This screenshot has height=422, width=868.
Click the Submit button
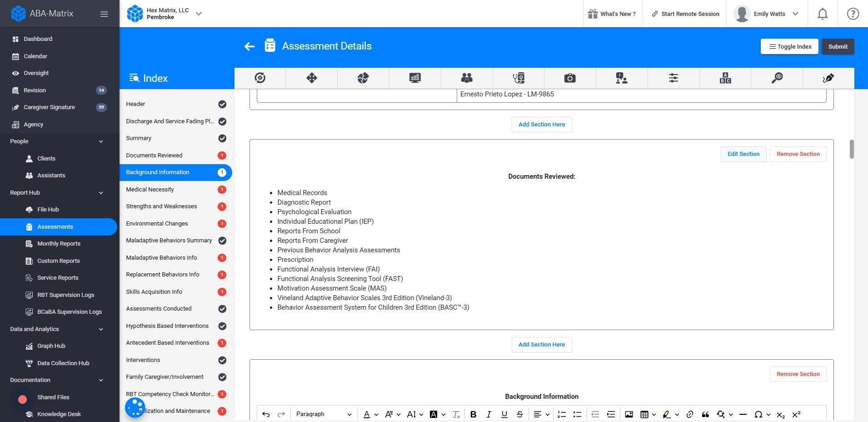click(838, 46)
